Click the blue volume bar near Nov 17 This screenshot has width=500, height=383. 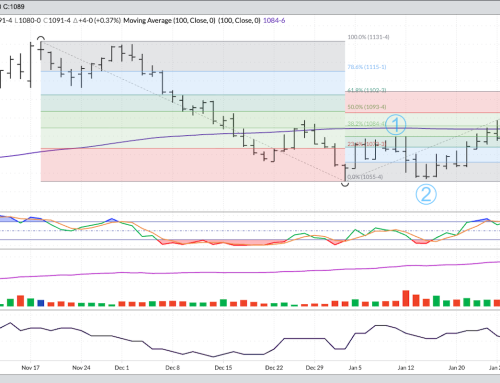click(x=41, y=303)
